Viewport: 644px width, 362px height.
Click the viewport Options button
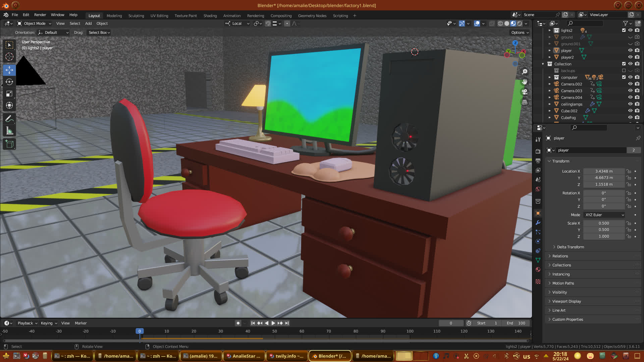pos(520,33)
